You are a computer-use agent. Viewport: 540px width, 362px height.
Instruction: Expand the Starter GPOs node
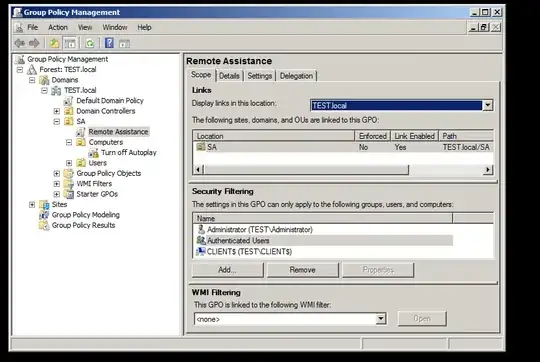pyautogui.click(x=57, y=194)
